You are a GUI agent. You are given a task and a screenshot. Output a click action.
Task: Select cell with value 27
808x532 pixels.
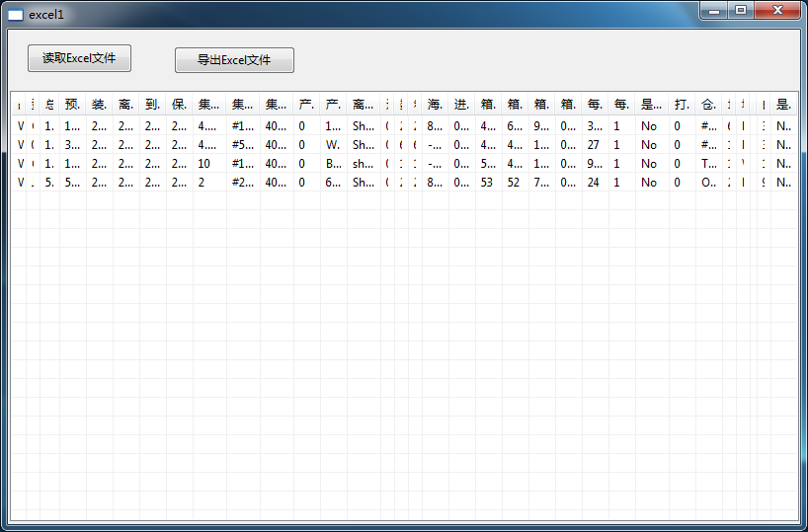pyautogui.click(x=596, y=145)
